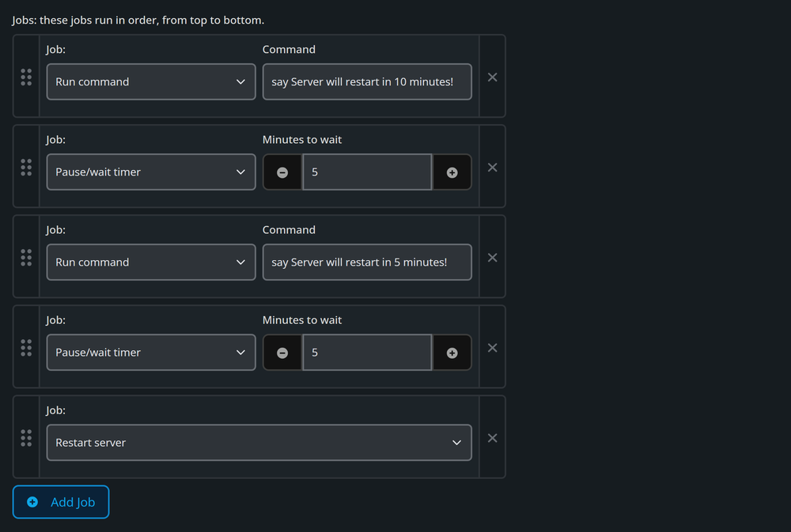Image resolution: width=791 pixels, height=532 pixels.
Task: Decrease minutes on second wait timer
Action: pos(282,353)
